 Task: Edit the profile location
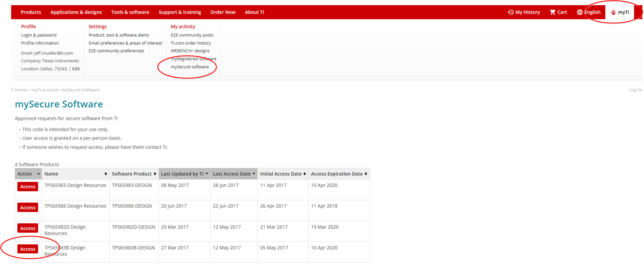coord(76,69)
